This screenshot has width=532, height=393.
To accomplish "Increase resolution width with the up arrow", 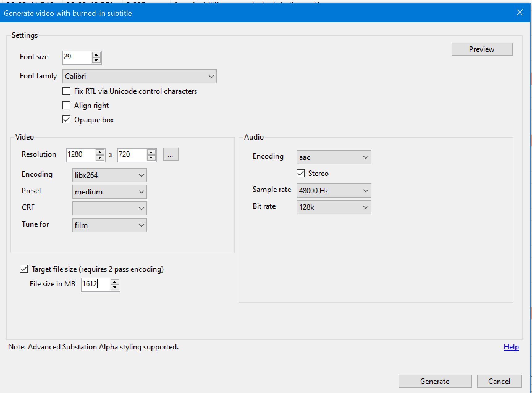I will [x=100, y=152].
